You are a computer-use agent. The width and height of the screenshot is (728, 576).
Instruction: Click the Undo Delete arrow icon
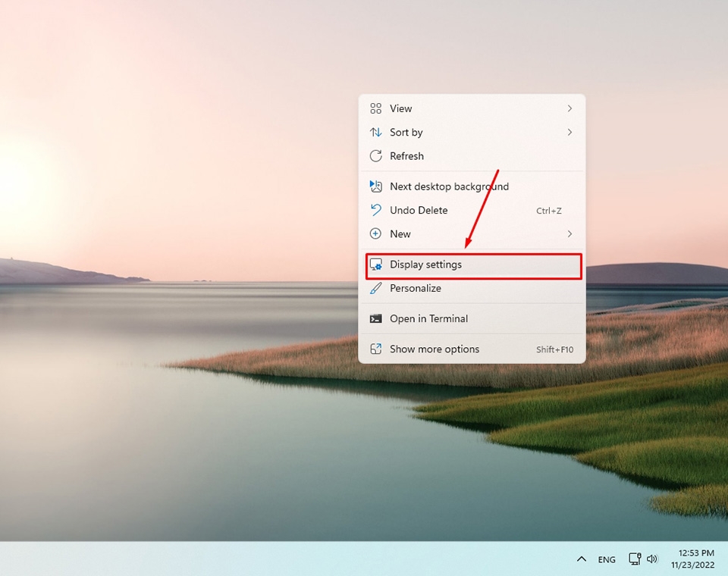click(x=376, y=210)
